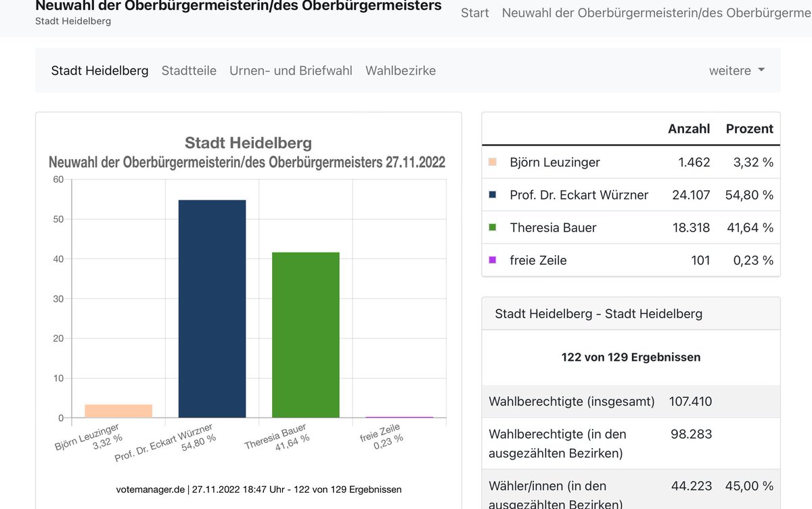Open the Wahlbezirke view

click(x=401, y=70)
